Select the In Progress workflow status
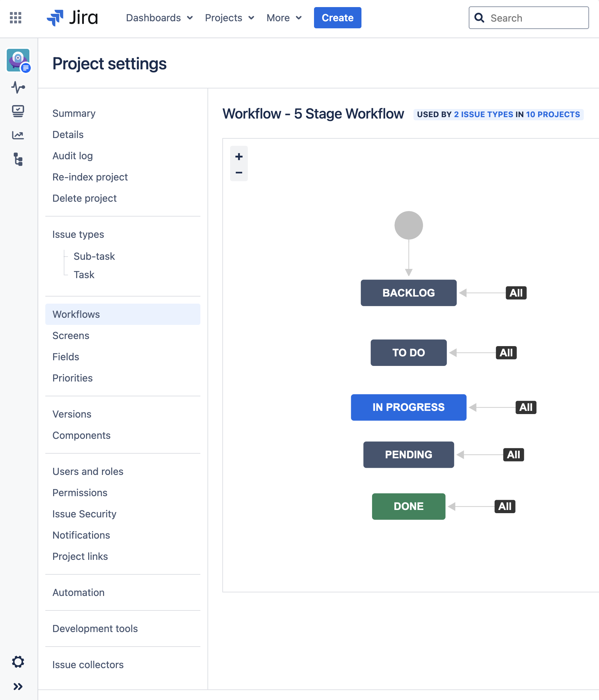599x700 pixels. [409, 407]
